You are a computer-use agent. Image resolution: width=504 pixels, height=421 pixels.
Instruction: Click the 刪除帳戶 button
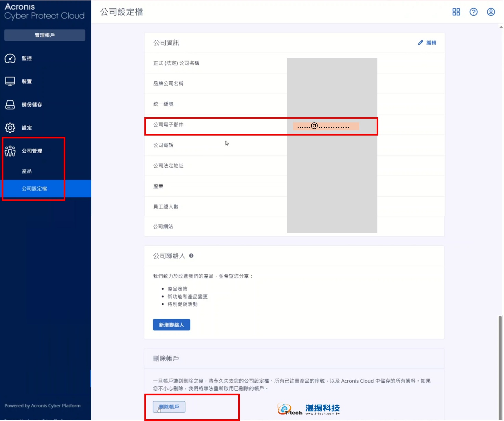(x=169, y=407)
